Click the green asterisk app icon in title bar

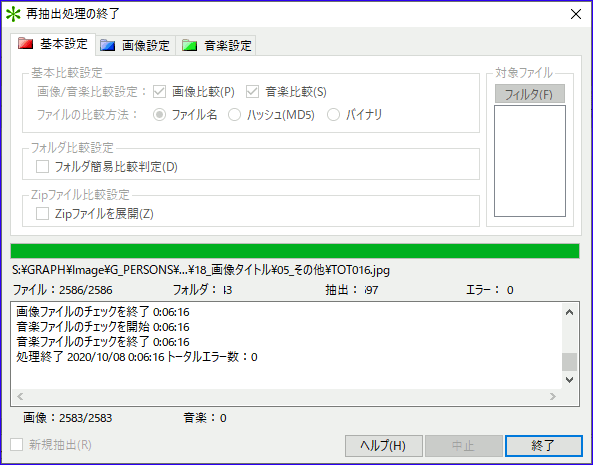coord(13,14)
